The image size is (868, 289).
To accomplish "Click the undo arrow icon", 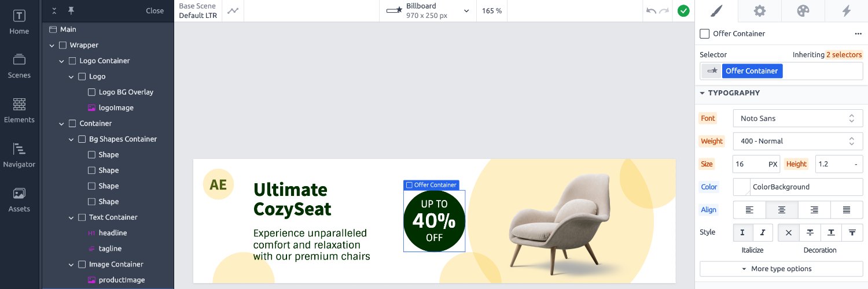I will click(x=652, y=11).
